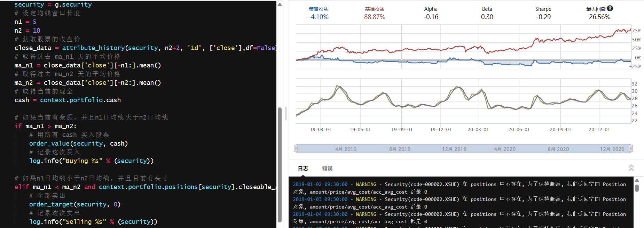The width and height of the screenshot is (644, 228).
Task: Click the splitter handle between code and chart
Action: coord(286,114)
